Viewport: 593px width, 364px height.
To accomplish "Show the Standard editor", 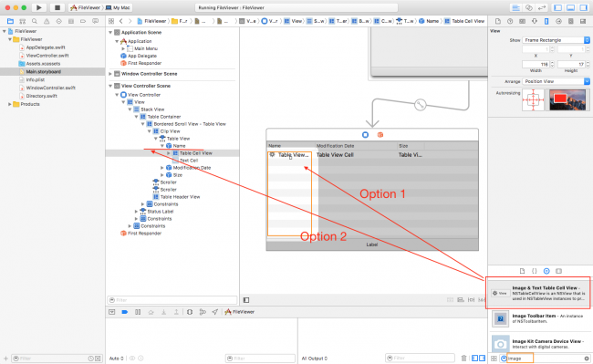I will pos(515,7).
